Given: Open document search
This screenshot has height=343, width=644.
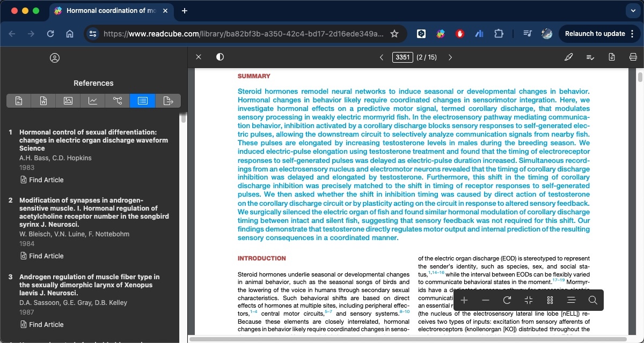Looking at the screenshot, I should click(592, 300).
